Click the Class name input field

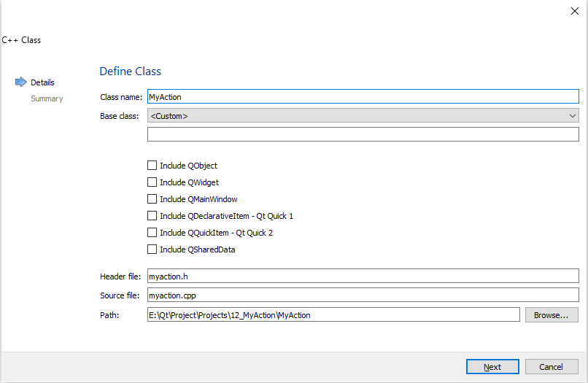[363, 97]
